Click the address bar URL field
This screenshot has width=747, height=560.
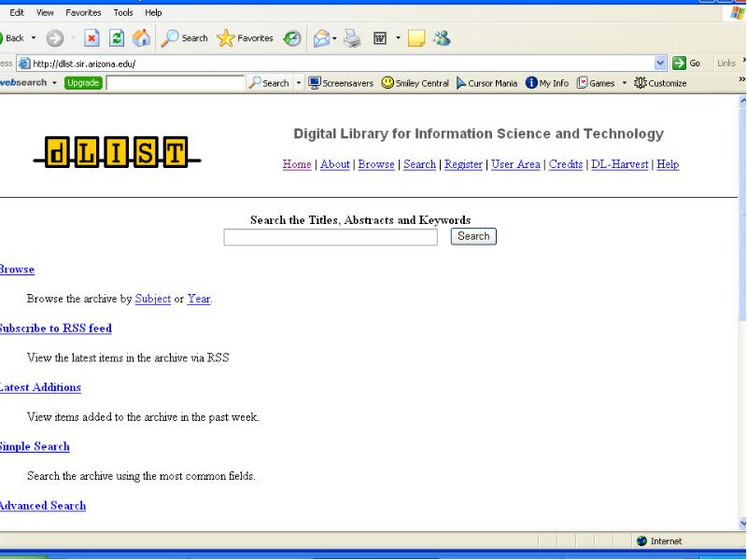pos(336,63)
